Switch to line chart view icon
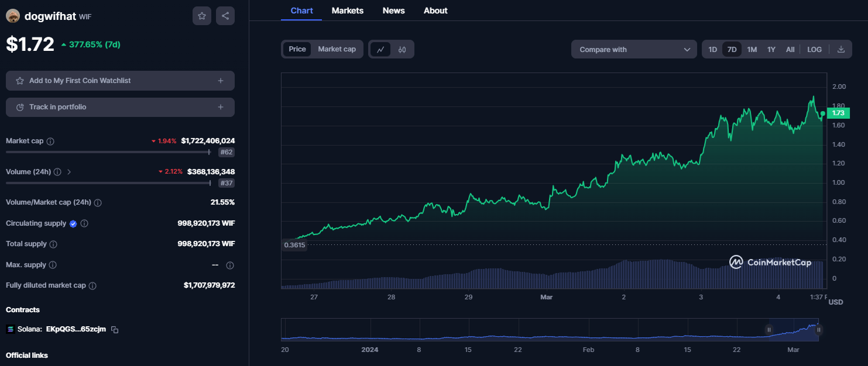This screenshot has height=366, width=868. tap(380, 49)
